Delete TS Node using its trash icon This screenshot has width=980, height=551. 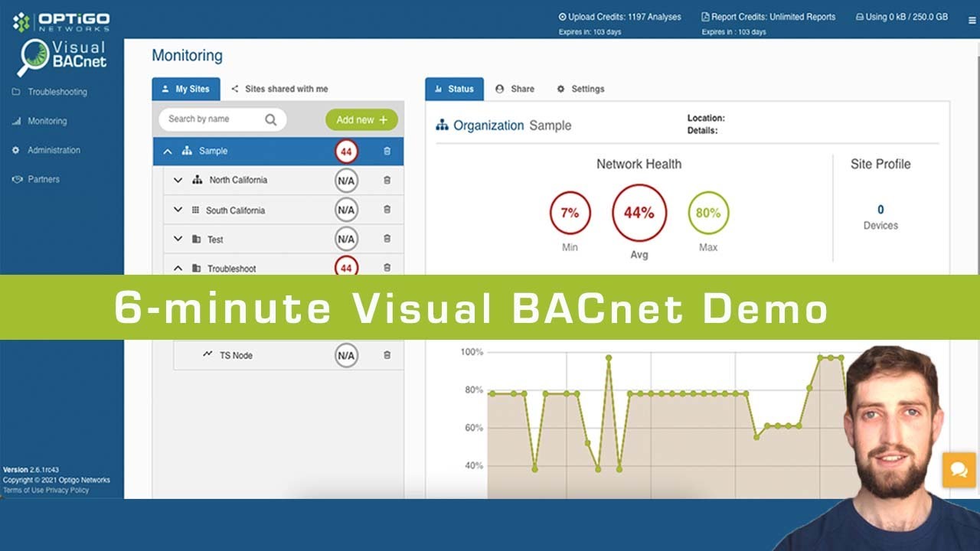387,355
